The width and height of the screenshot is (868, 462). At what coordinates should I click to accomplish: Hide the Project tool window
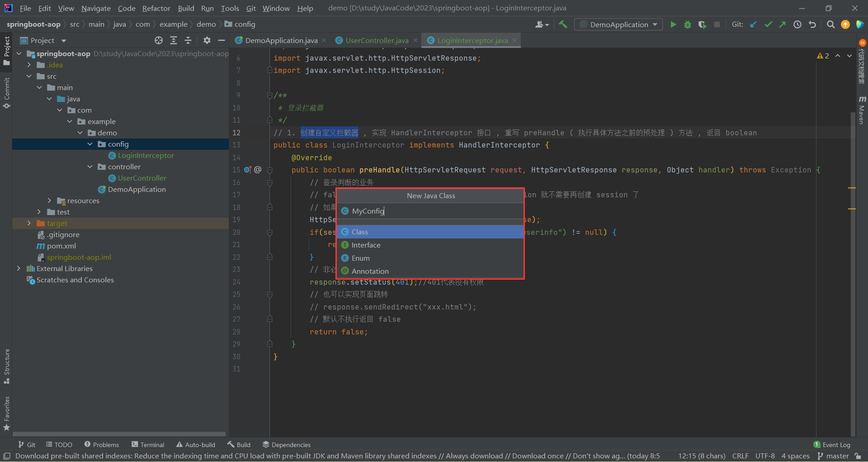coord(222,40)
